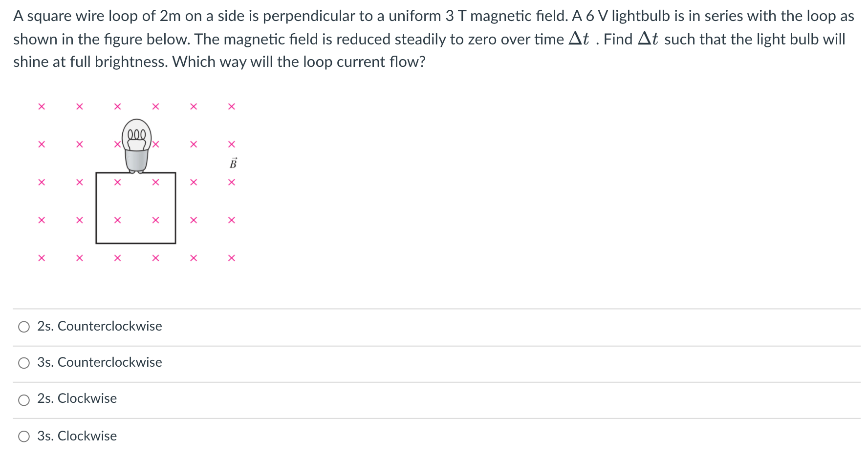The height and width of the screenshot is (459, 868).
Task: Click the '2s. Counterclockwise' answer text
Action: tap(100, 326)
